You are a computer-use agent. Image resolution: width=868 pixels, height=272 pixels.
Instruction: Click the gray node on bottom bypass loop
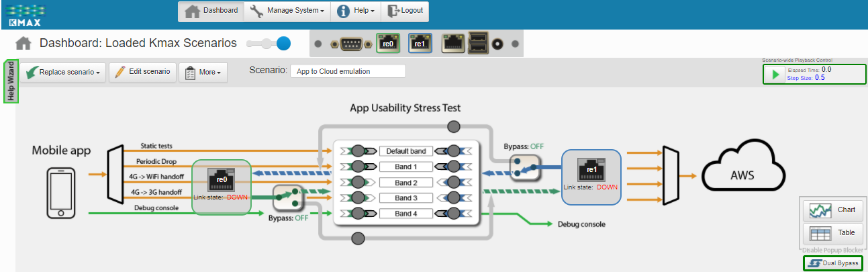[x=358, y=237]
